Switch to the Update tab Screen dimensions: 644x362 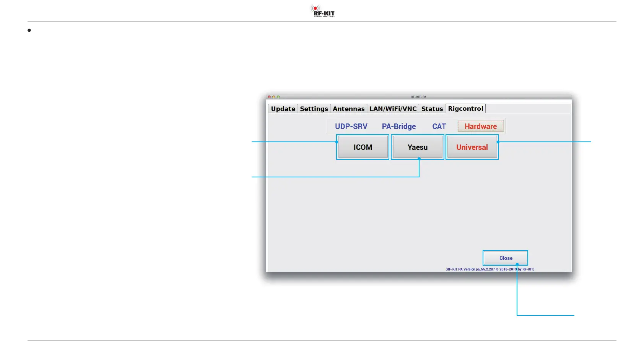[x=283, y=109]
